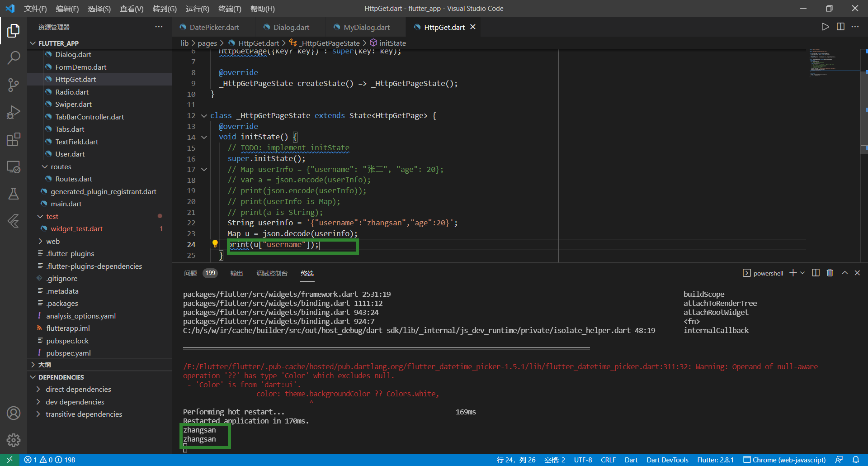Open the Accounts menu
Image resolution: width=868 pixels, height=466 pixels.
tap(14, 413)
